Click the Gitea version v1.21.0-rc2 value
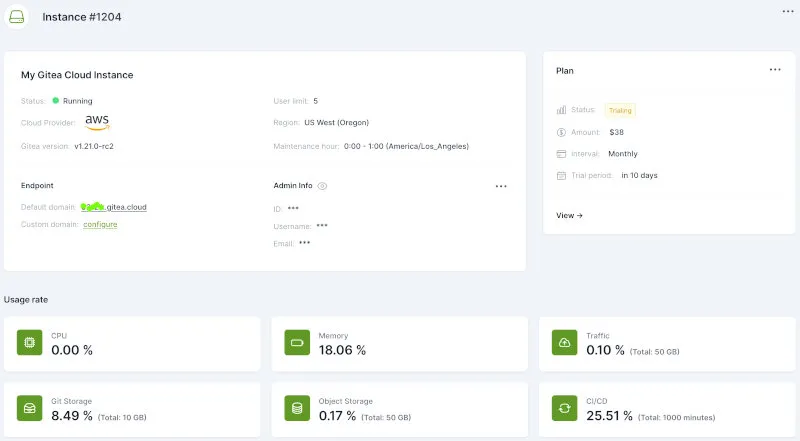Image resolution: width=800 pixels, height=441 pixels. 94,146
